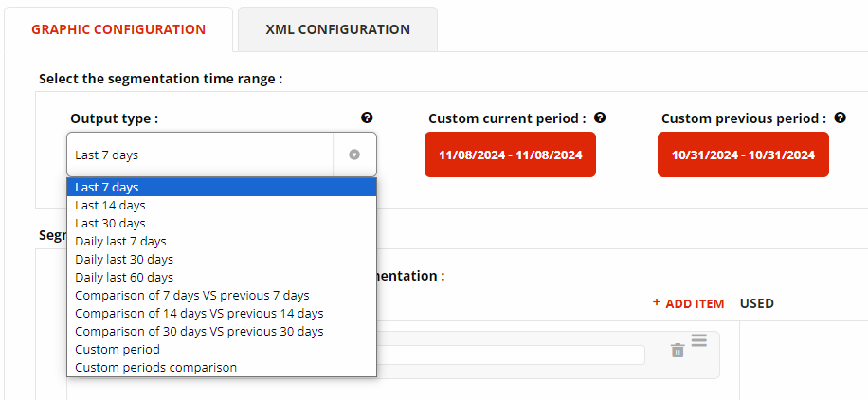The width and height of the screenshot is (868, 400).
Task: Select the current period date range button
Action: [510, 155]
